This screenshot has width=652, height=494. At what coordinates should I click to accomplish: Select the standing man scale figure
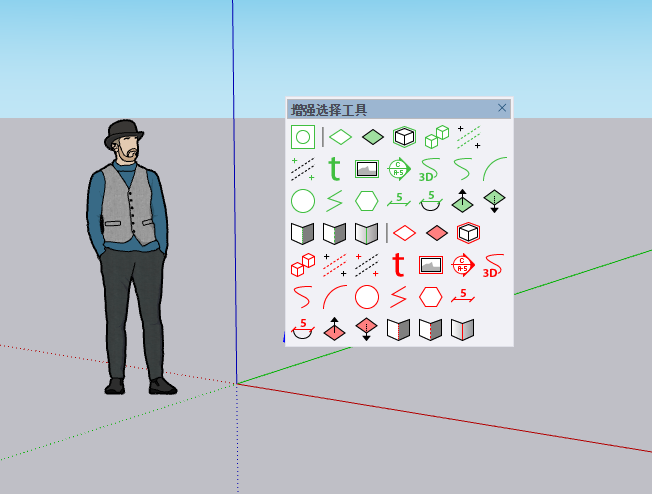(130, 257)
